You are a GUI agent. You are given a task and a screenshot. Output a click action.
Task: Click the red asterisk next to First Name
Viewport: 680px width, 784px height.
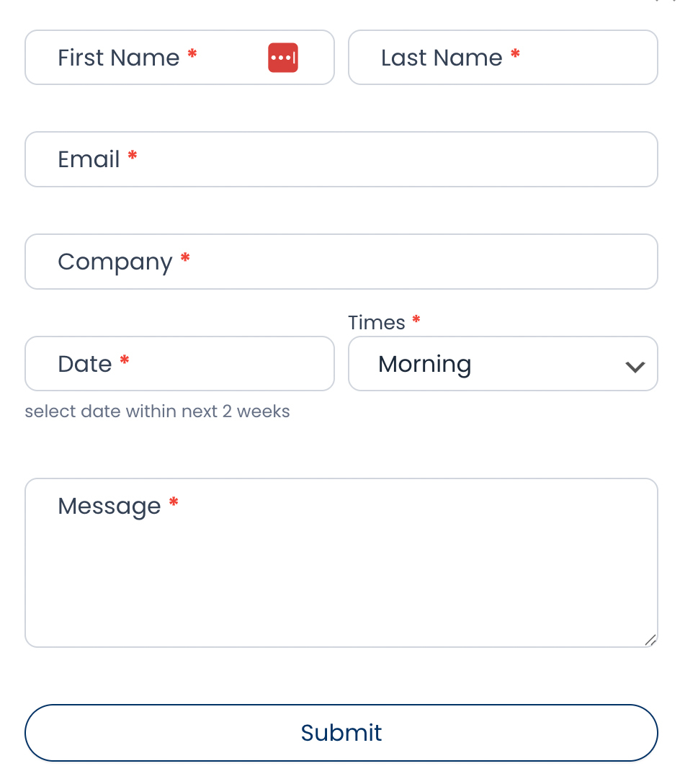tap(192, 54)
